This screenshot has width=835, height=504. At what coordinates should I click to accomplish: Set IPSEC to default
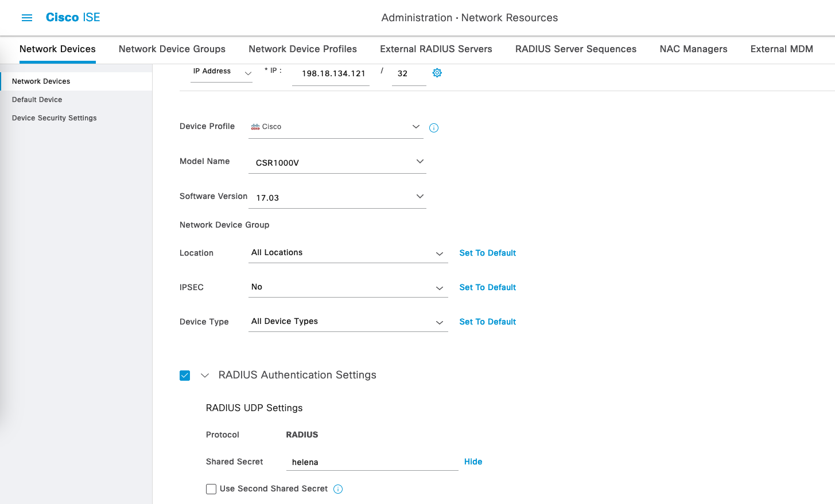click(x=487, y=287)
